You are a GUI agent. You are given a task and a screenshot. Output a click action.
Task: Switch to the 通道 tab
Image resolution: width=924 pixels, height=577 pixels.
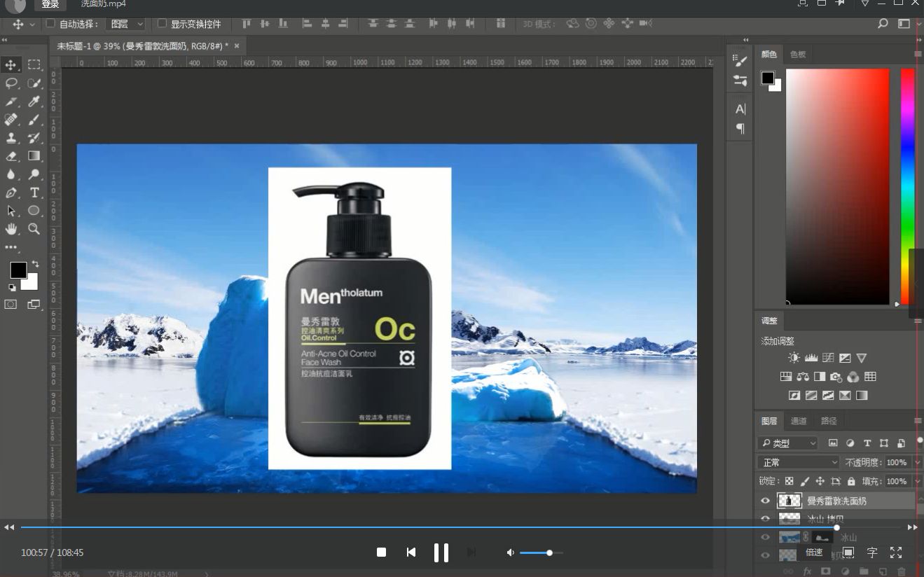point(799,421)
